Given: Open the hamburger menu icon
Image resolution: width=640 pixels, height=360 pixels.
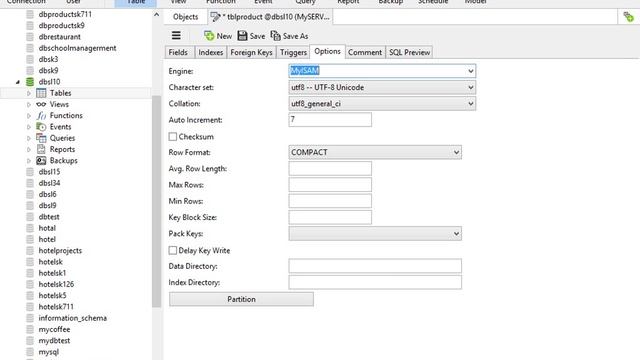Looking at the screenshot, I should pos(176,36).
